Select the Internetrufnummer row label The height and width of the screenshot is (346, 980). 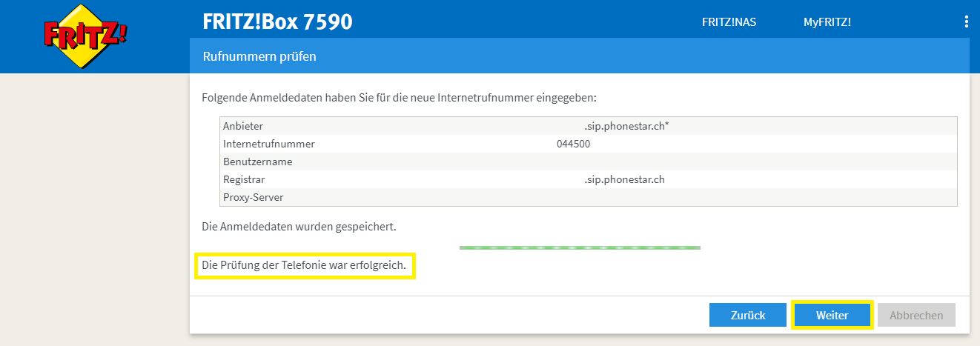click(x=269, y=144)
